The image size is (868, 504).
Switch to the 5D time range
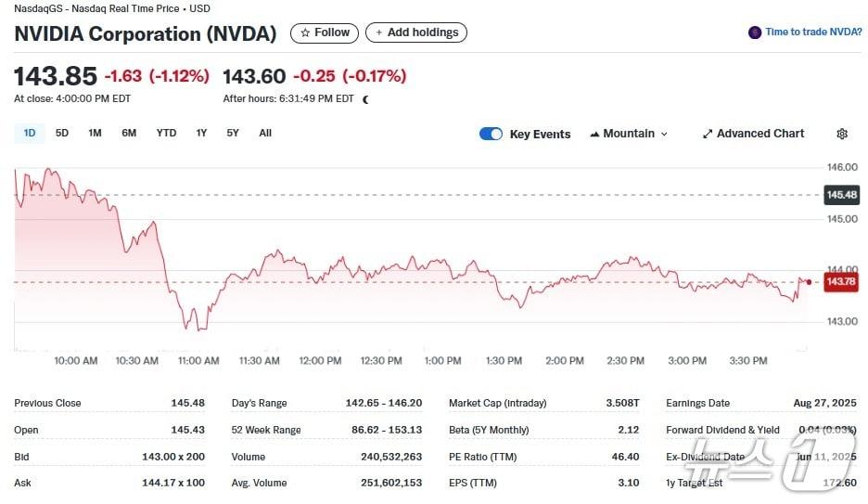point(62,133)
